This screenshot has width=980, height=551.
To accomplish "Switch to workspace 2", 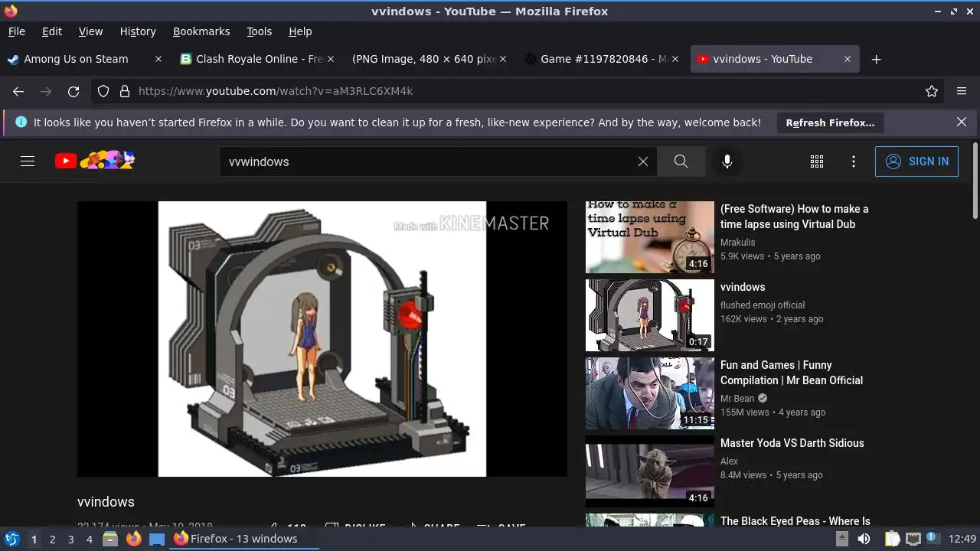I will (x=52, y=539).
